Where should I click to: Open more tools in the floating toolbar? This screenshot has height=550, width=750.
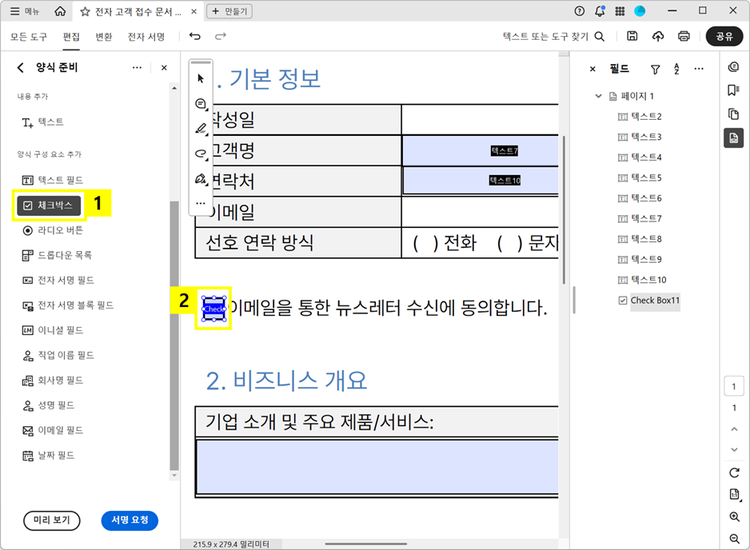[200, 203]
